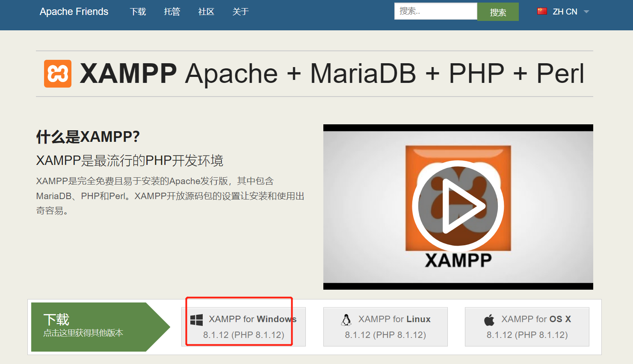The height and width of the screenshot is (364, 633).
Task: Open the ZH CN language selector
Action: (x=565, y=12)
